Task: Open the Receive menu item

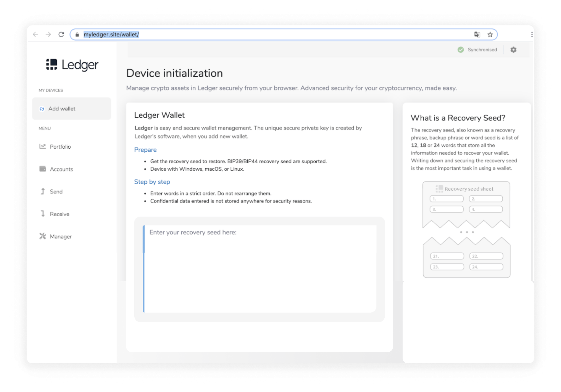Action: 59,214
